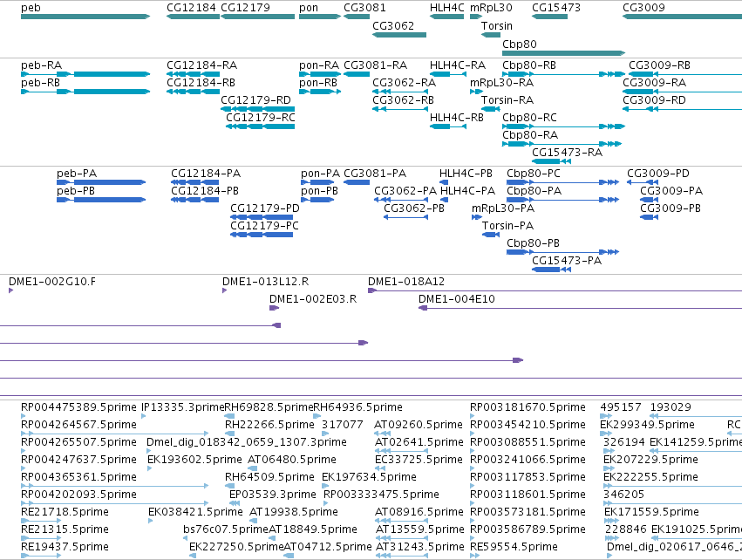
Task: Select BAC end DME1-002G10.F
Action: tap(52, 282)
